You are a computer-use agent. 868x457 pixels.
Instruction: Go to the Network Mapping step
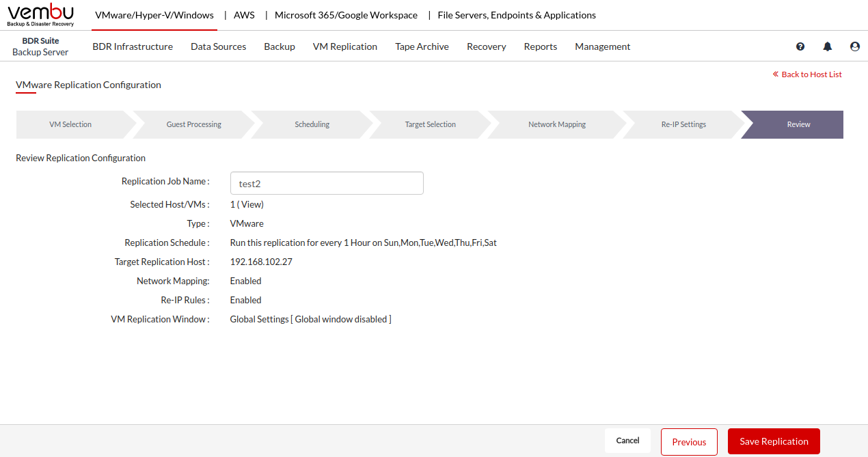coord(556,124)
